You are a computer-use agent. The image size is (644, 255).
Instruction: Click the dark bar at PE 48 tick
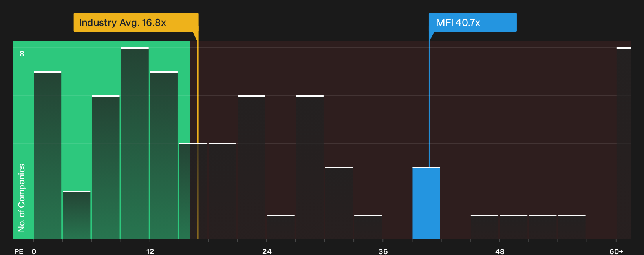(x=514, y=227)
